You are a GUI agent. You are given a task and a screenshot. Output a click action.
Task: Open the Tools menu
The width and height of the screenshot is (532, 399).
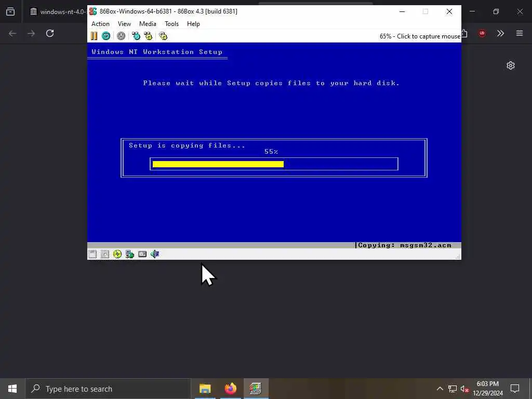171,24
